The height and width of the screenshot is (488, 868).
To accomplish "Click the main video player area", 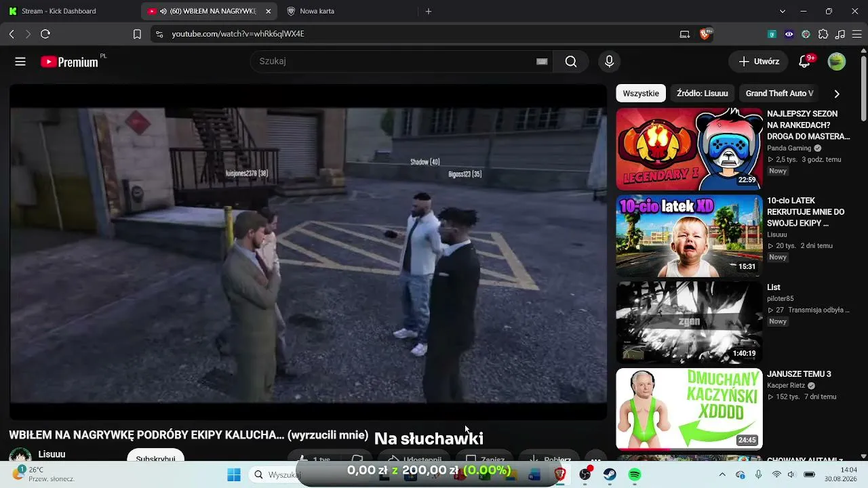I will 308,252.
